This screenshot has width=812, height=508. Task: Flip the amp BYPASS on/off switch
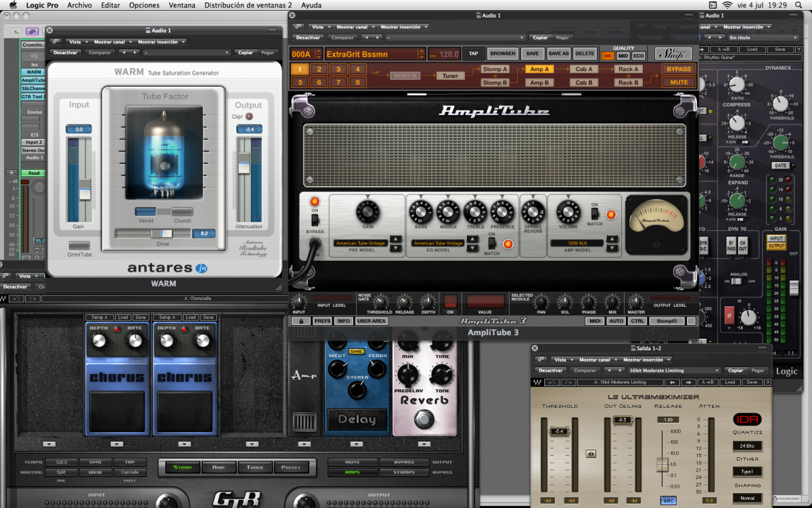pos(315,219)
